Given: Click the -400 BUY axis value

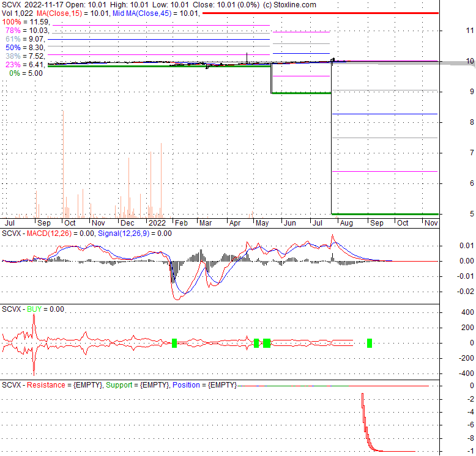Looking at the screenshot, I should click(466, 373).
